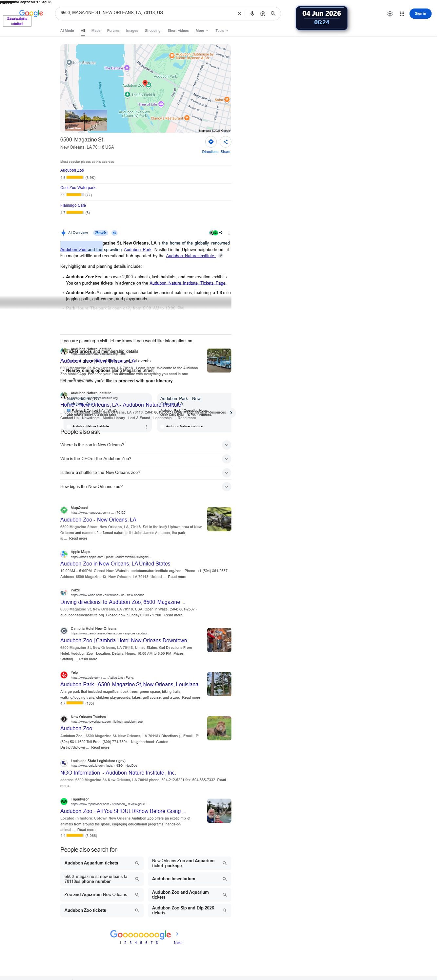The image size is (442, 980).
Task: Start a voice search with the microphone icon
Action: [255, 14]
